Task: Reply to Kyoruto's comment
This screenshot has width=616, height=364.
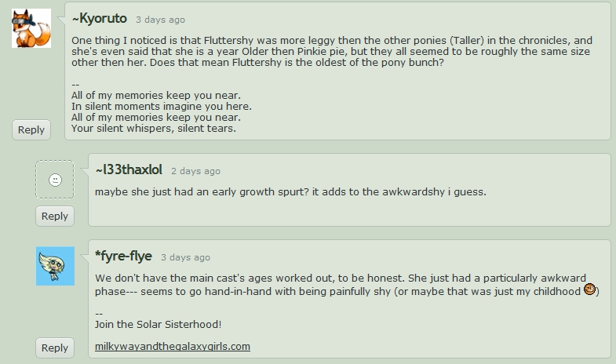Action: coord(31,129)
